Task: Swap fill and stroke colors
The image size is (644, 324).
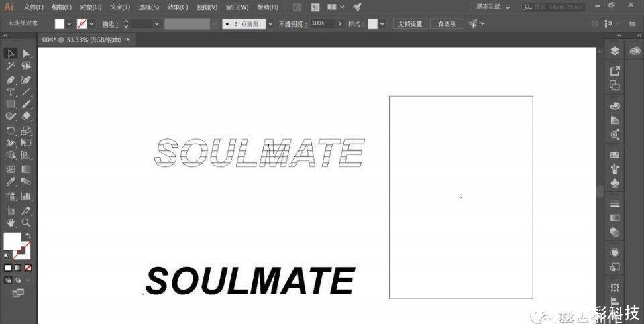Action: pyautogui.click(x=28, y=235)
